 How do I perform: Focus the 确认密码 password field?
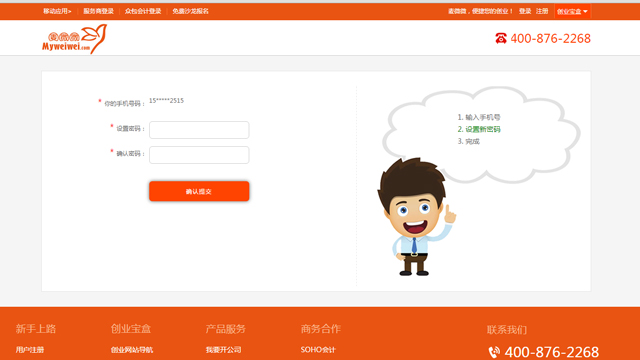199,155
